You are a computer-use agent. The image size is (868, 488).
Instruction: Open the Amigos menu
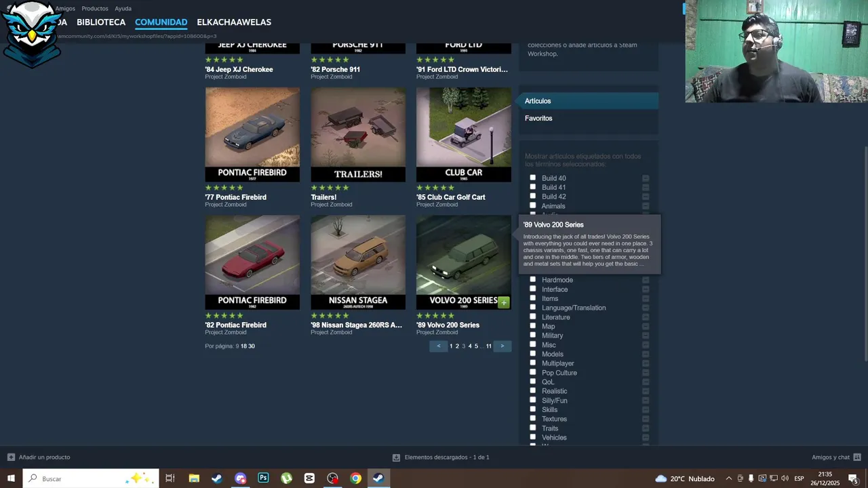point(65,8)
